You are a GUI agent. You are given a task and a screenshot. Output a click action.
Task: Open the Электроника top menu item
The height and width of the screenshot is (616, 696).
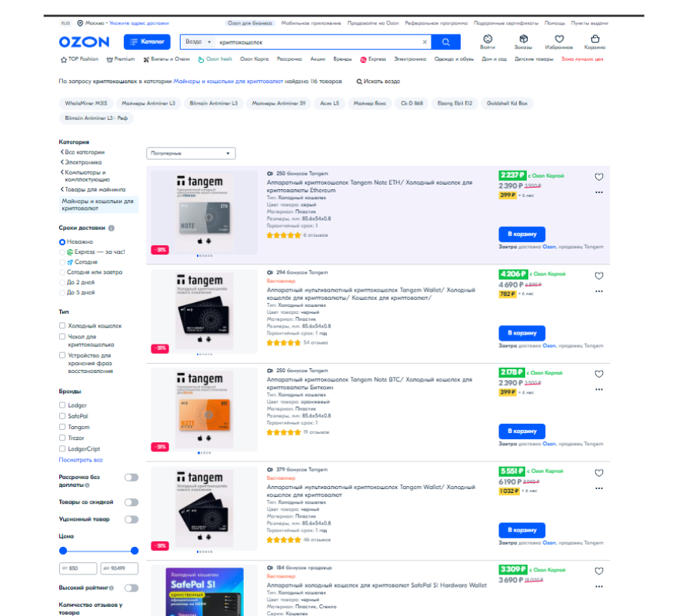[x=410, y=59]
